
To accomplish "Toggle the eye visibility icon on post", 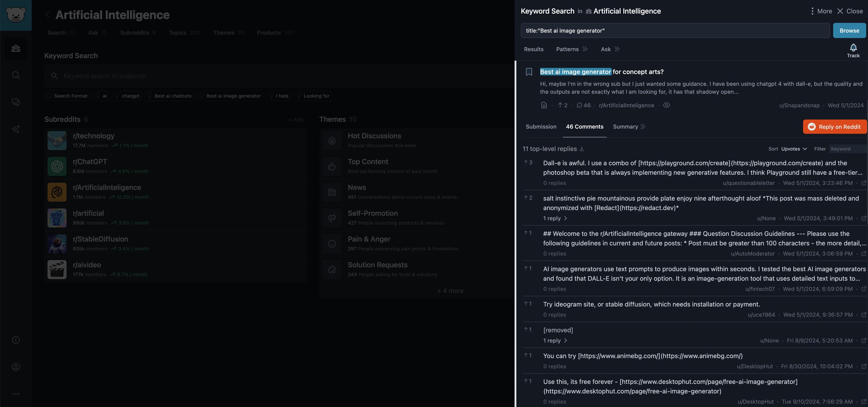I will (x=666, y=105).
